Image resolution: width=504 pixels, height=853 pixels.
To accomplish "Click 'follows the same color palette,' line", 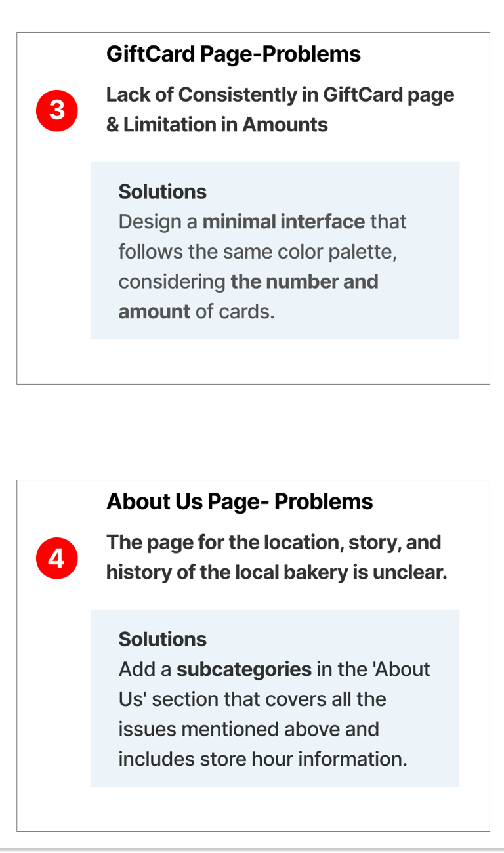I will (x=258, y=252).
